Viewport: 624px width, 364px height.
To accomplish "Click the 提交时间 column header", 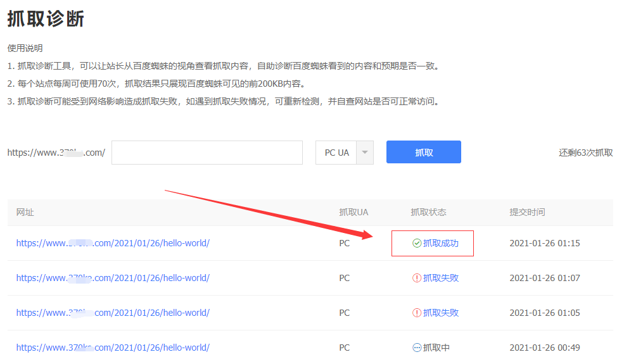I will (x=527, y=212).
